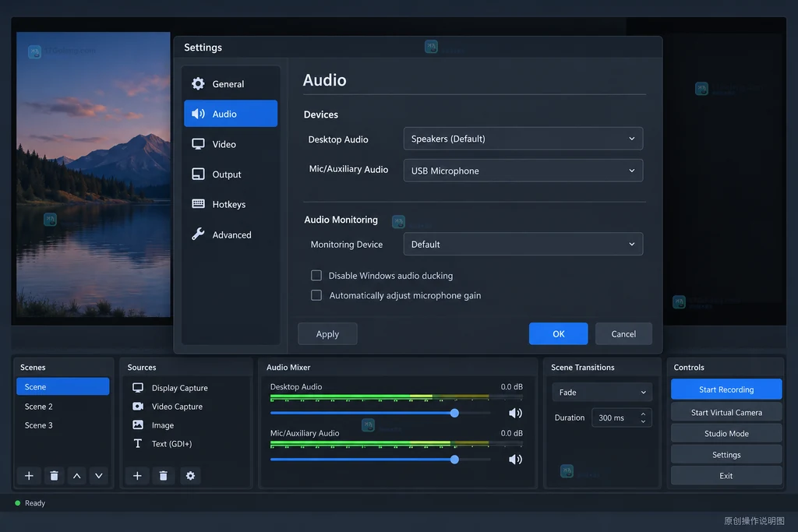
Task: Decrease transition duration with down stepper arrow
Action: pyautogui.click(x=643, y=421)
